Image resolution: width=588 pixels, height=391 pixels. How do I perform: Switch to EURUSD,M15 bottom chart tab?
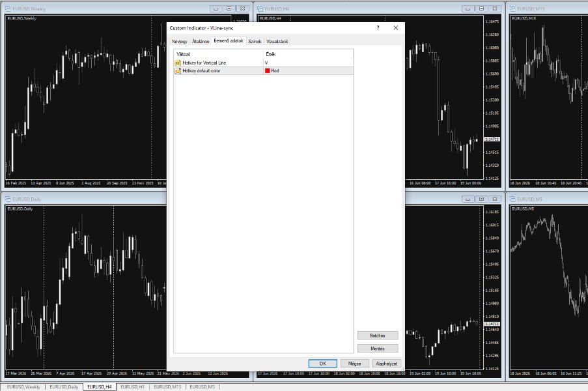(167, 387)
